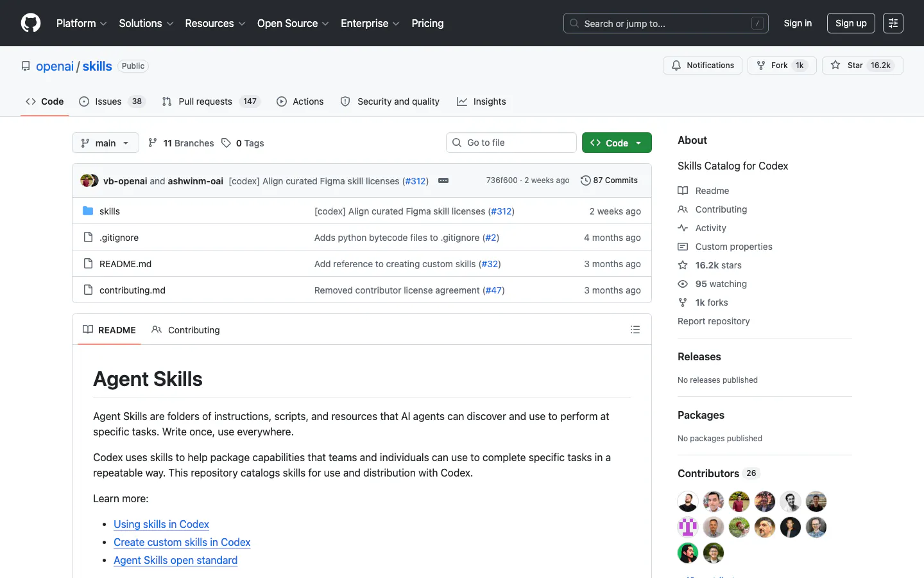This screenshot has width=924, height=578.
Task: Expand the main branch dropdown
Action: point(105,143)
